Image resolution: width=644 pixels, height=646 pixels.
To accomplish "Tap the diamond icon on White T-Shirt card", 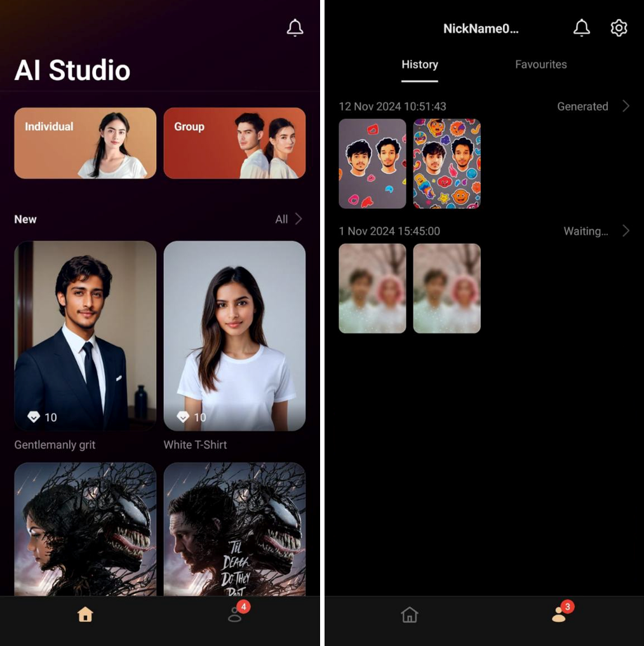I will tap(183, 417).
